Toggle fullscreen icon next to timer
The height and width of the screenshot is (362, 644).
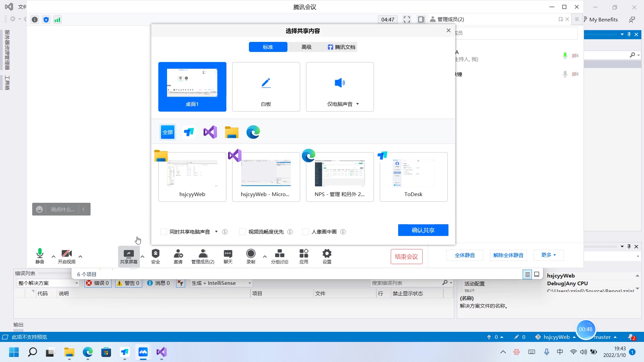[x=407, y=19]
